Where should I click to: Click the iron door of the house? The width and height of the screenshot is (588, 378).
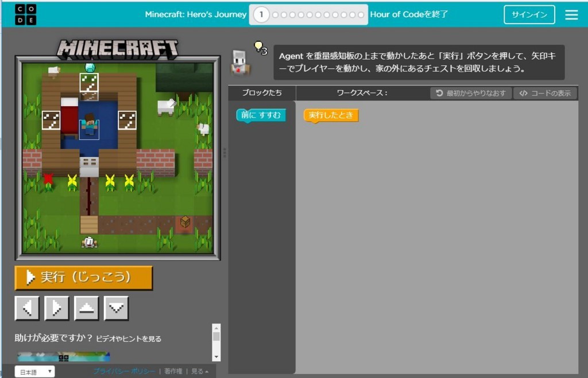(89, 167)
